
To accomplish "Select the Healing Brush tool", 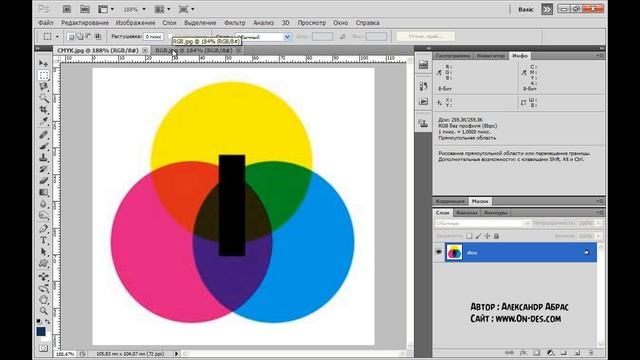I will [44, 135].
